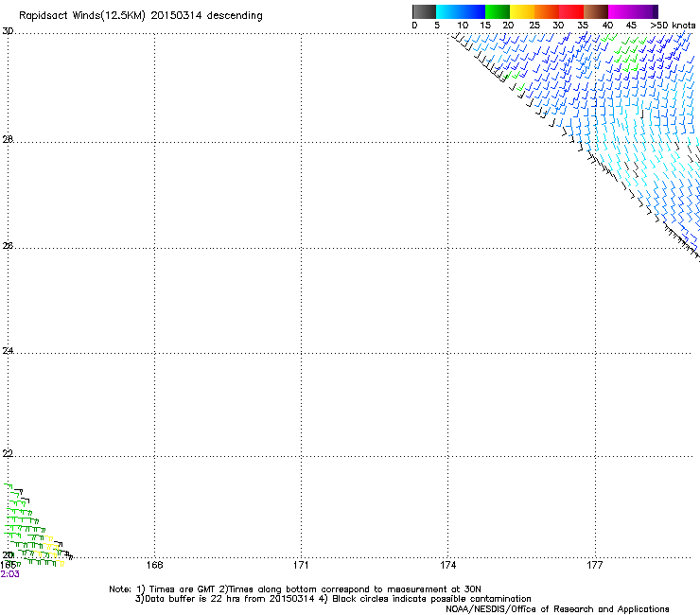The width and height of the screenshot is (700, 615).
Task: Click the 'Data buffer is 22 hrs' note
Action: pos(334,599)
